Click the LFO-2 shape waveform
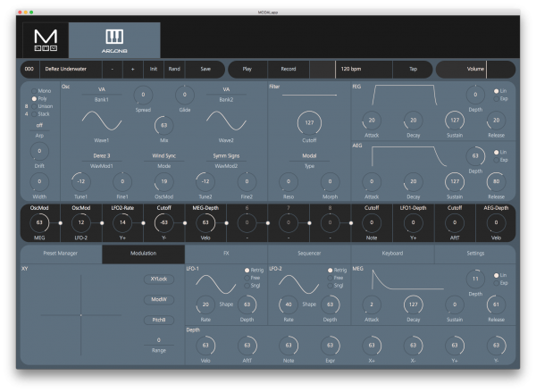536x392 pixels. click(x=298, y=284)
